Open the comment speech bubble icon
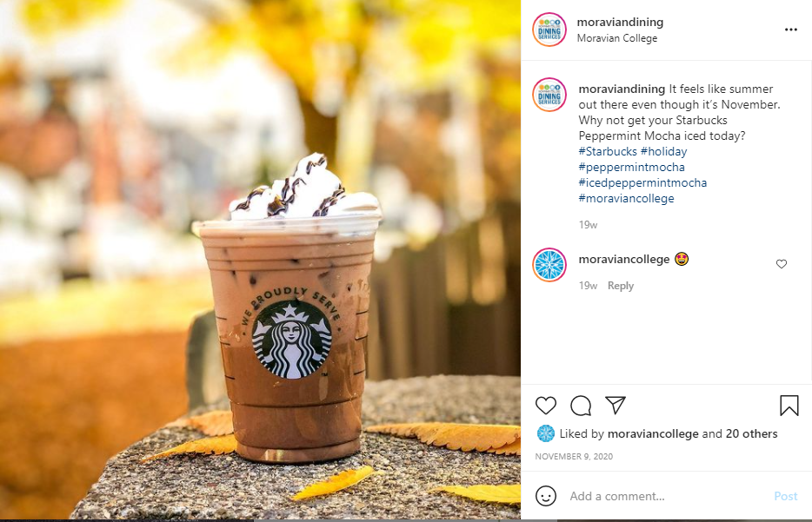Image resolution: width=812 pixels, height=522 pixels. (581, 406)
